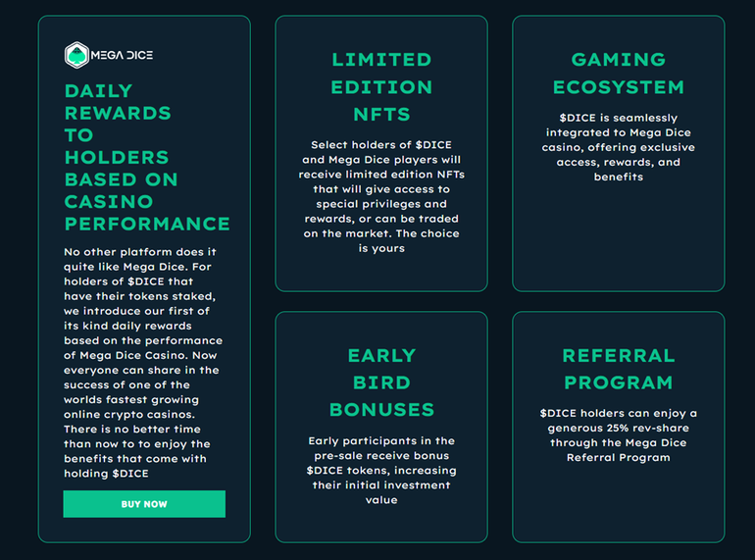Click the 25% rev-share referral description

[x=618, y=434]
